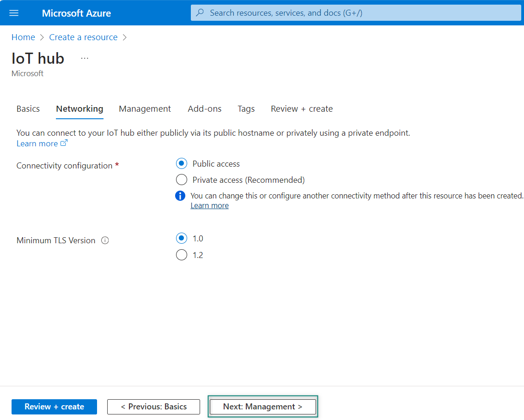Click the search magnifier icon
This screenshot has height=420, width=524.
pos(200,13)
